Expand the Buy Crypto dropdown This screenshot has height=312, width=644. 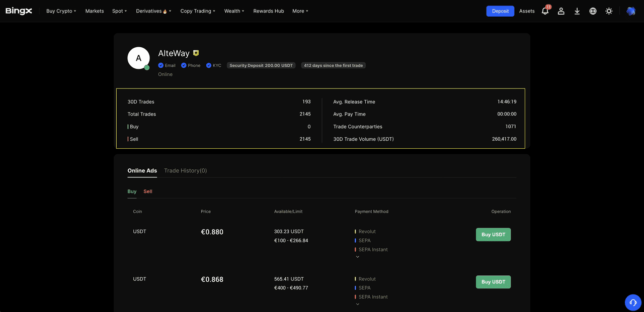coord(61,11)
